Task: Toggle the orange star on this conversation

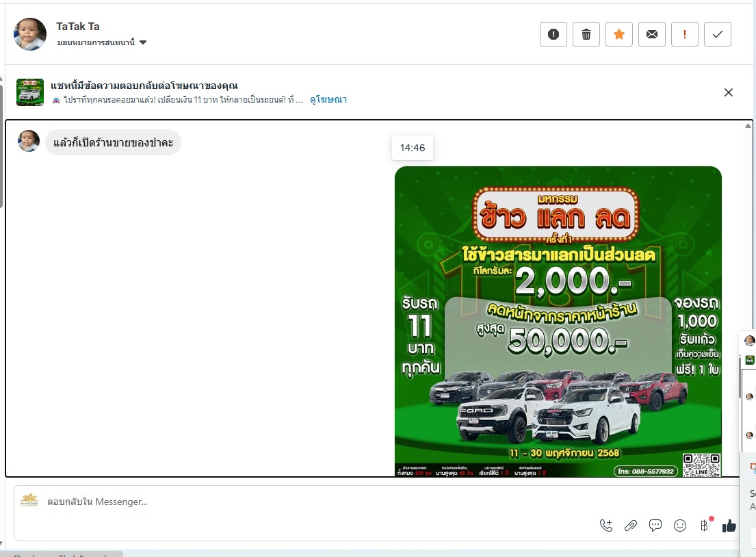Action: 618,34
